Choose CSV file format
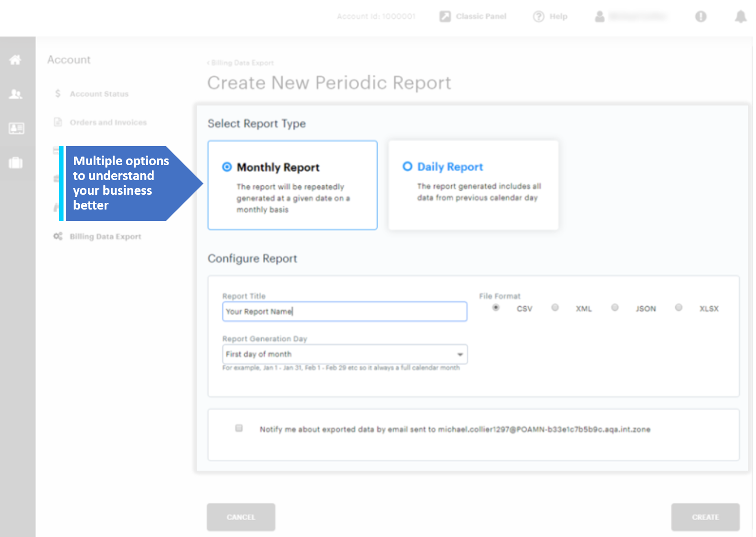 coord(496,308)
